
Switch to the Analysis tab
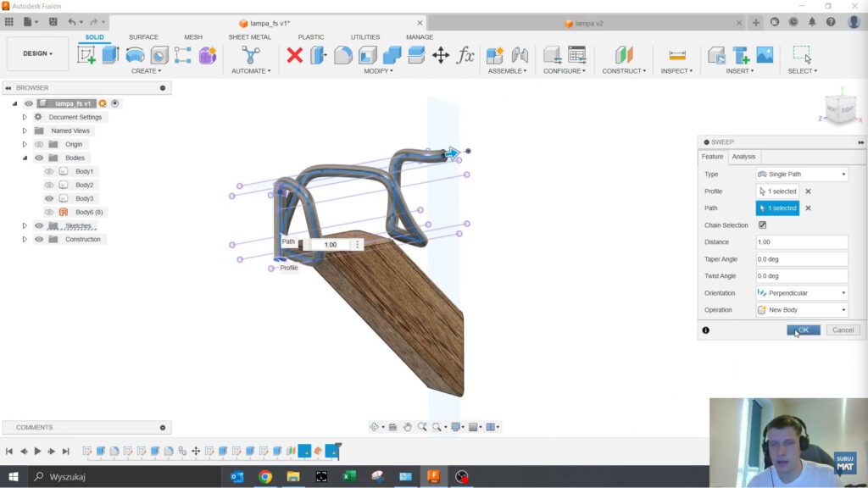click(743, 157)
